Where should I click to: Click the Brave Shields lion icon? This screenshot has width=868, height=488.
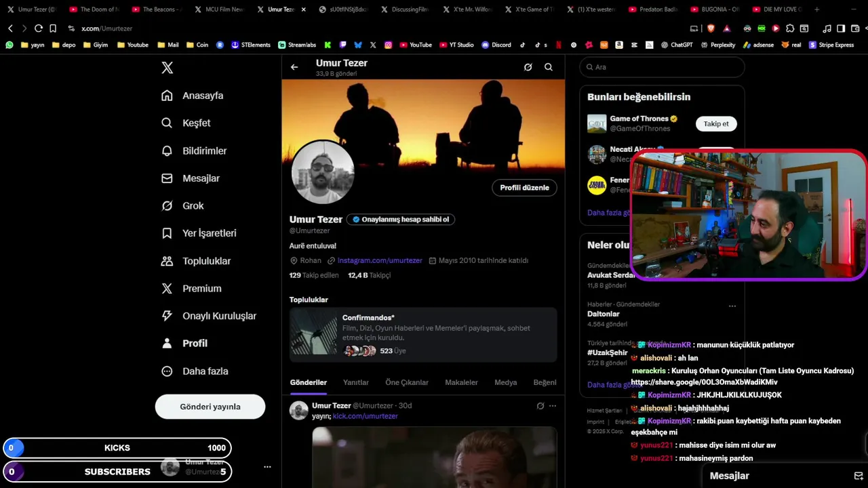(711, 28)
